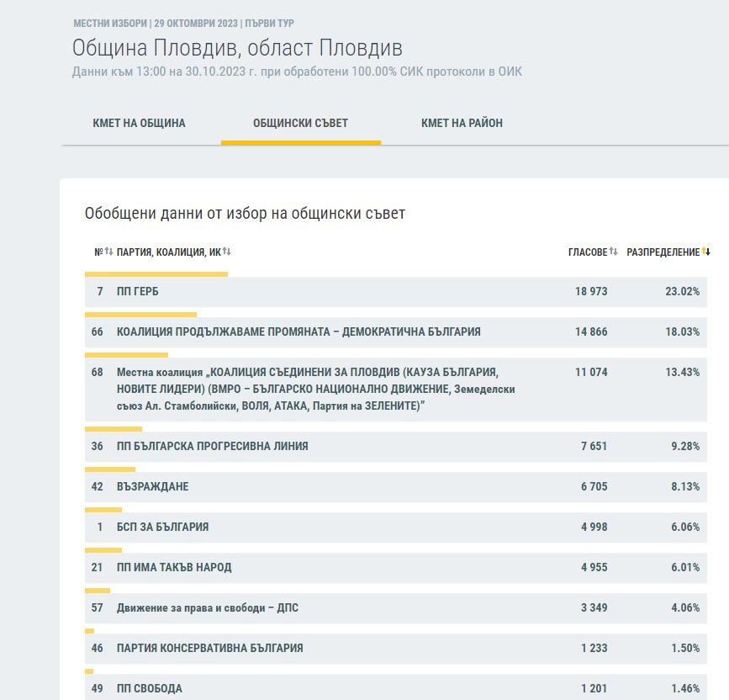Click votes value 6 705
The height and width of the screenshot is (700, 729).
pos(594,487)
